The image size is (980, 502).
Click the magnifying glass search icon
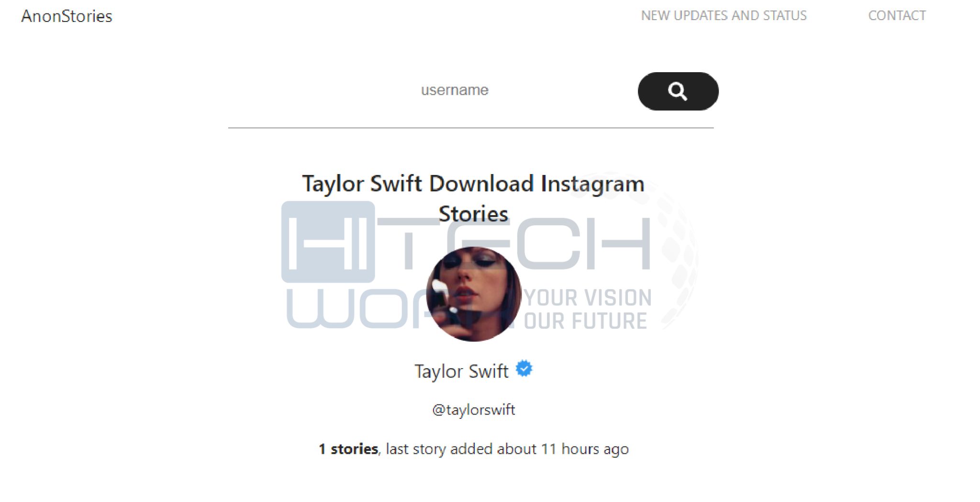point(678,91)
